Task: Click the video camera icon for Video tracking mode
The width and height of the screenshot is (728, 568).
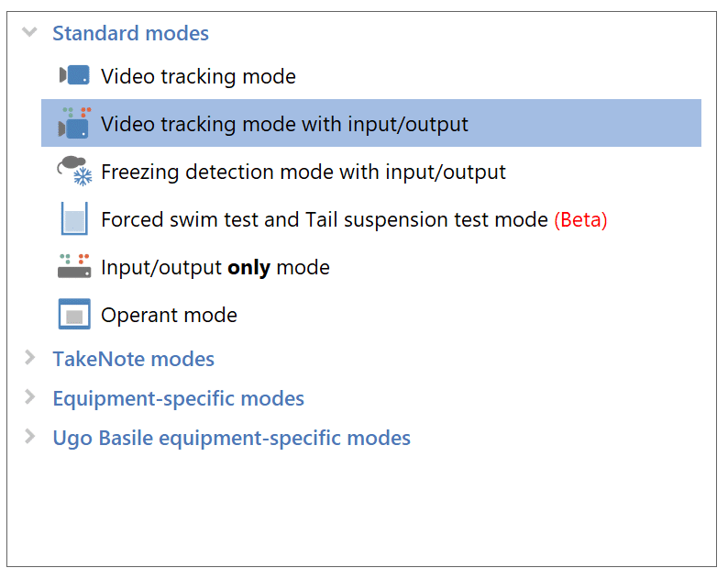Action: click(74, 75)
